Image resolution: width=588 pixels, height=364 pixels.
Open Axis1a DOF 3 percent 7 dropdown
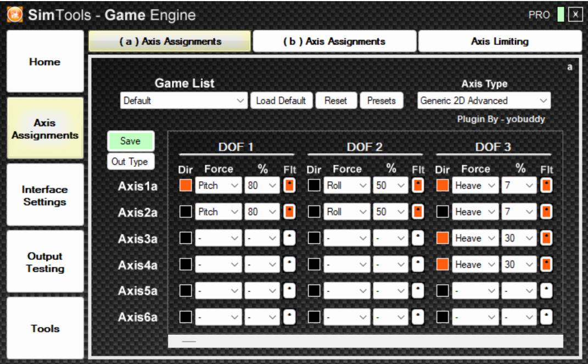[519, 185]
